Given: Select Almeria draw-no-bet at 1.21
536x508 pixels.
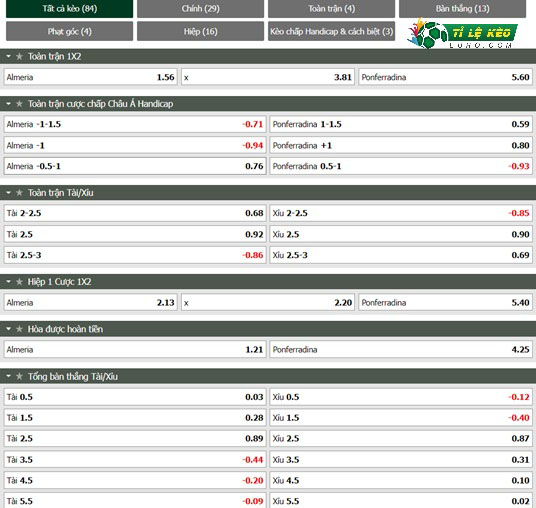Looking at the screenshot, I should 135,349.
